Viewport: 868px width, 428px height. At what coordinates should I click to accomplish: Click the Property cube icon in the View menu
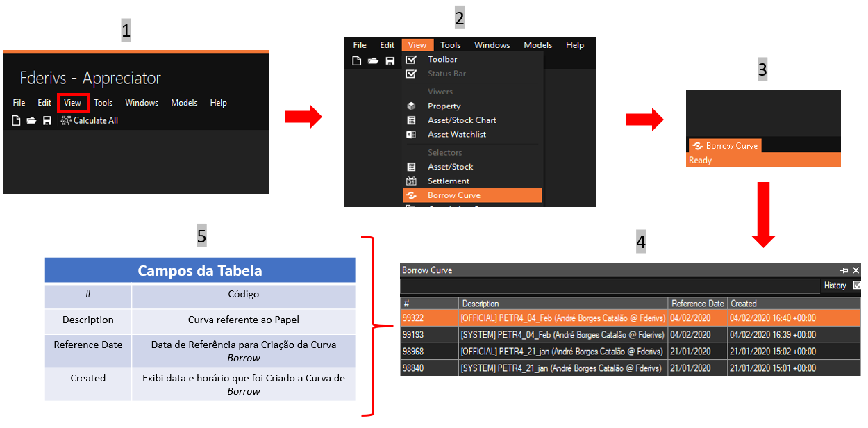[411, 106]
